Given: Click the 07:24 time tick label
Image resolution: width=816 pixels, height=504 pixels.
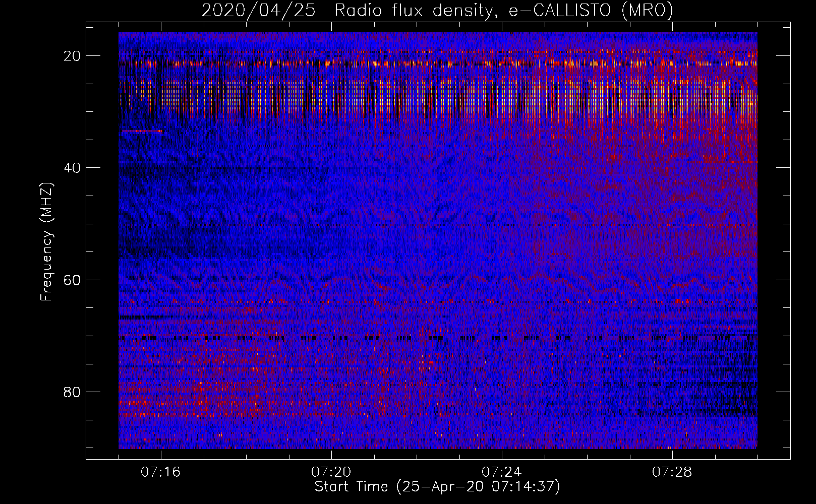Looking at the screenshot, I should coord(502,472).
